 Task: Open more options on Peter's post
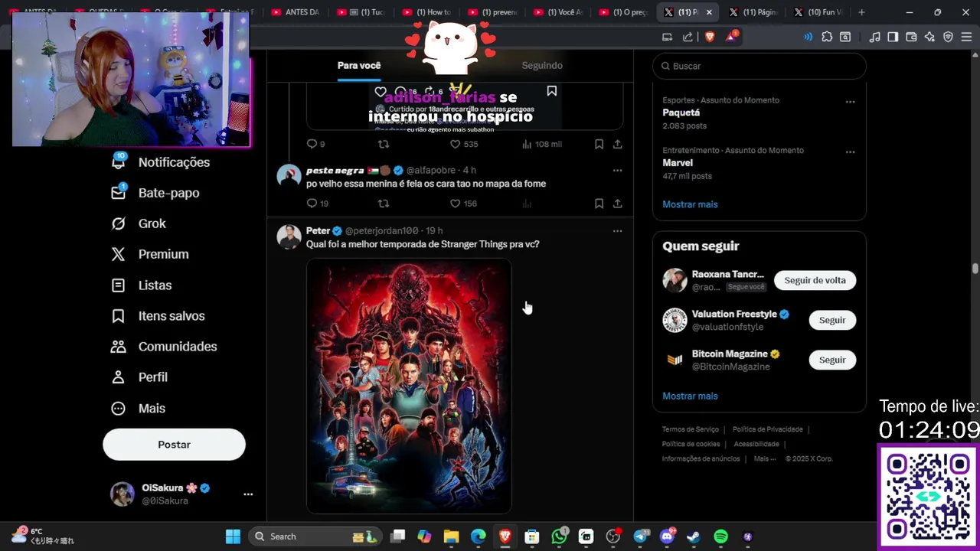coord(617,231)
